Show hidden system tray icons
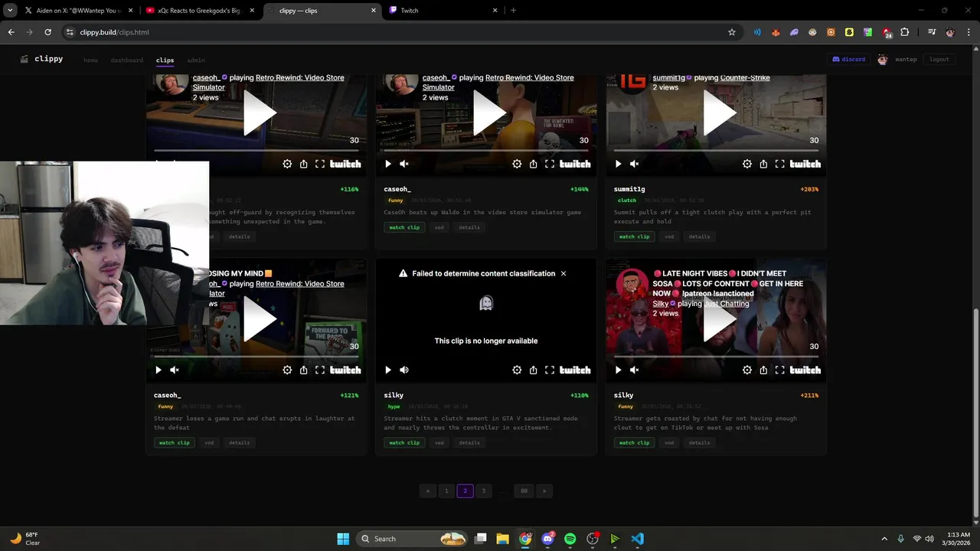980x551 pixels. coord(884,539)
